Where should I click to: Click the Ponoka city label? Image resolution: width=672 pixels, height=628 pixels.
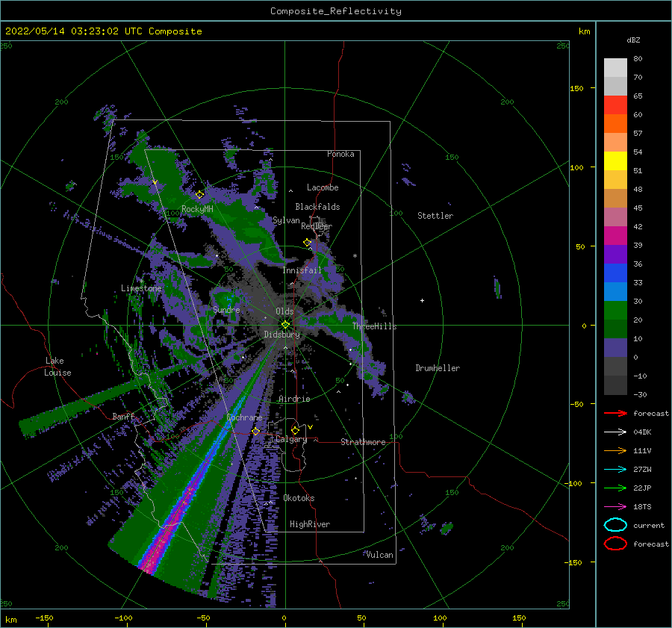click(340, 154)
